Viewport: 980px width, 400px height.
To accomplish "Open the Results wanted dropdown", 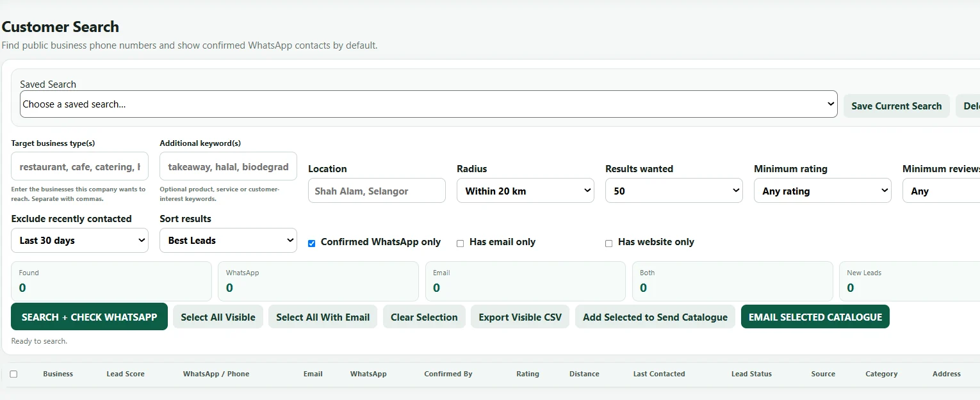I will 674,191.
